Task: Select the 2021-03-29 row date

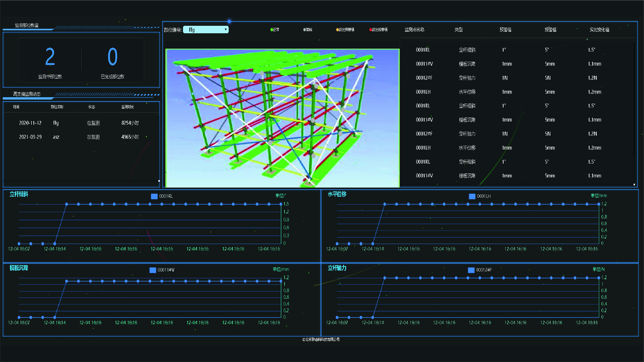Action: (30, 137)
